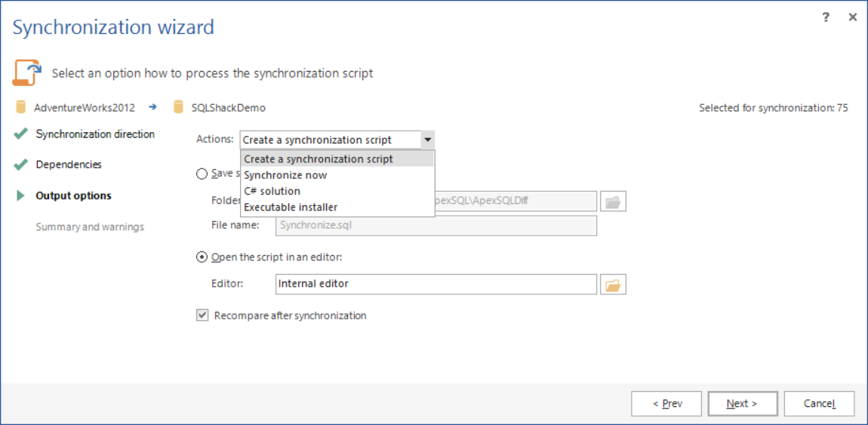Image resolution: width=868 pixels, height=425 pixels.
Task: Click the AdventureWorks2012 source database icon
Action: (x=21, y=107)
